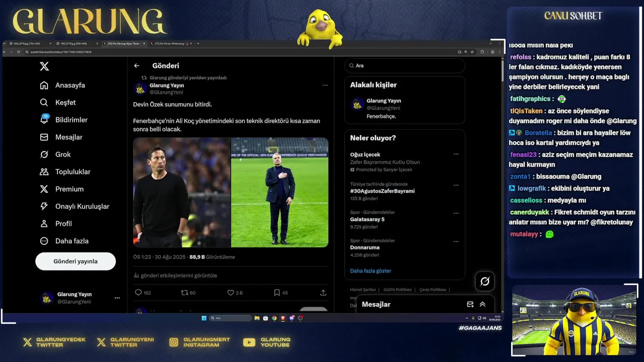Open options for Oğuz İçecek trend
This screenshot has height=362, width=644.
tap(456, 155)
